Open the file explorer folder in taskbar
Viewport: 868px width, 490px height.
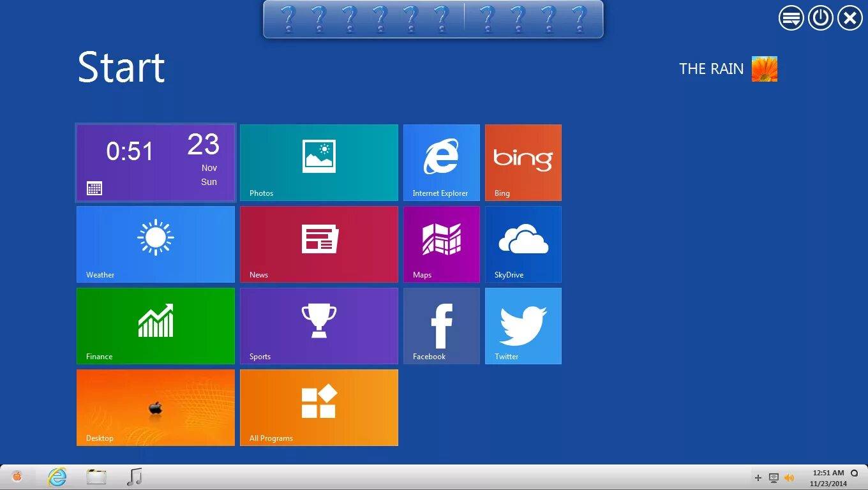[96, 477]
